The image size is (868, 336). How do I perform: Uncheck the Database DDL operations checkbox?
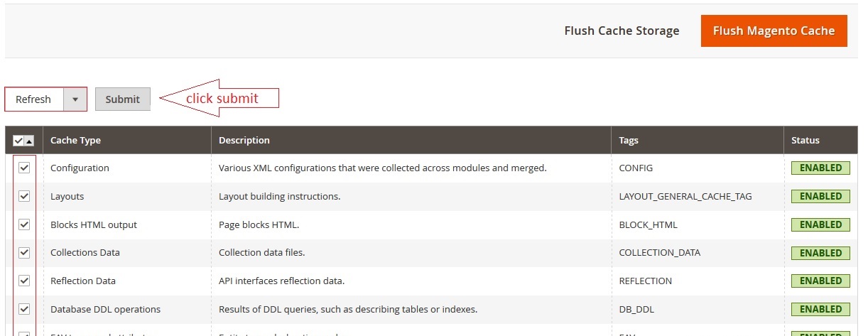point(24,309)
